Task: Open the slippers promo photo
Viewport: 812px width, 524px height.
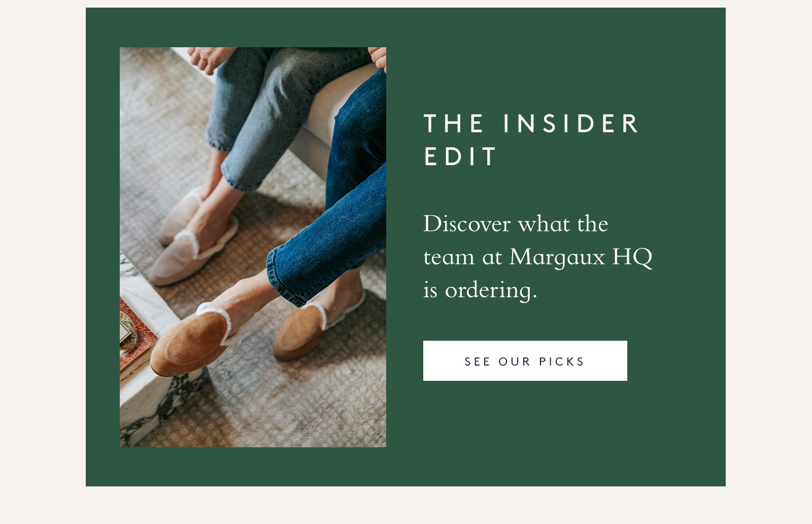Action: click(253, 247)
